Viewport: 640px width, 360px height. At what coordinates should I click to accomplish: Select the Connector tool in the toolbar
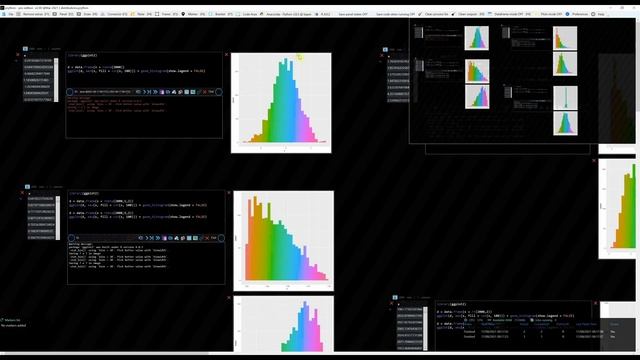(114, 14)
